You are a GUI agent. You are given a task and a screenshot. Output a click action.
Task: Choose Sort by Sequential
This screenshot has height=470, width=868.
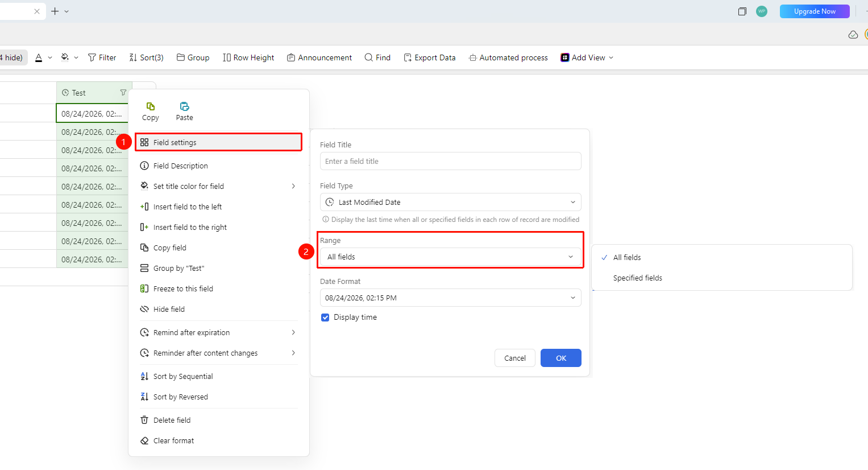pyautogui.click(x=219, y=376)
